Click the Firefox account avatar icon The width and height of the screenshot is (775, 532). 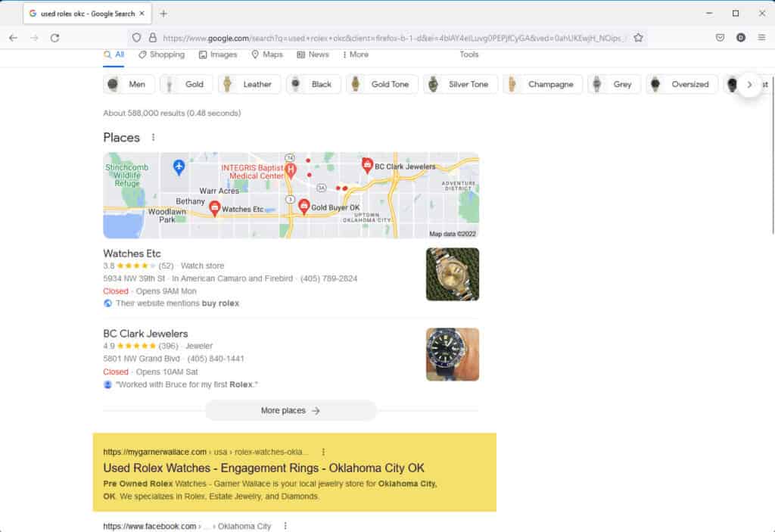(x=740, y=38)
